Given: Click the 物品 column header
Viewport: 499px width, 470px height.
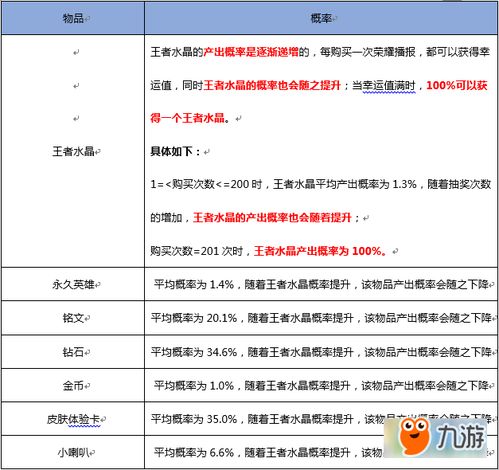Looking at the screenshot, I should 73,18.
